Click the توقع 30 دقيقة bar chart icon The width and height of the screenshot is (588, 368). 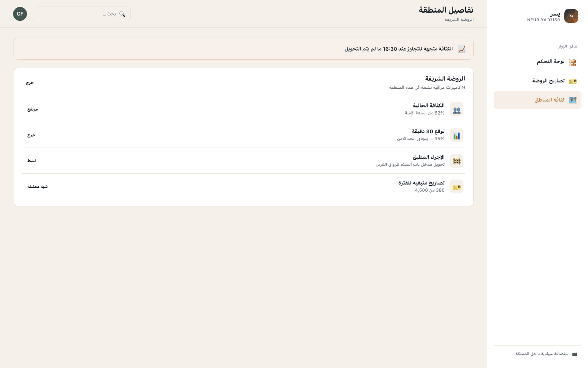pyautogui.click(x=457, y=135)
